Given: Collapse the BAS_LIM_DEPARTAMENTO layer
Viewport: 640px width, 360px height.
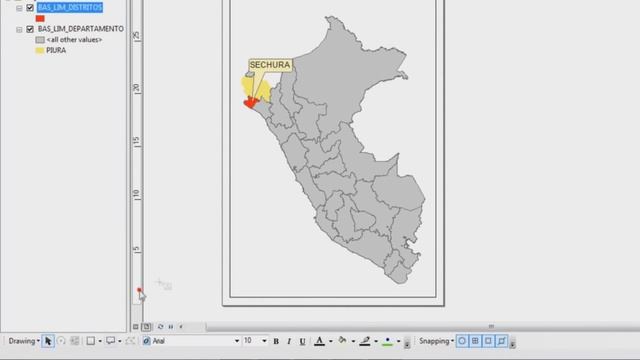Looking at the screenshot, I should pos(19,29).
